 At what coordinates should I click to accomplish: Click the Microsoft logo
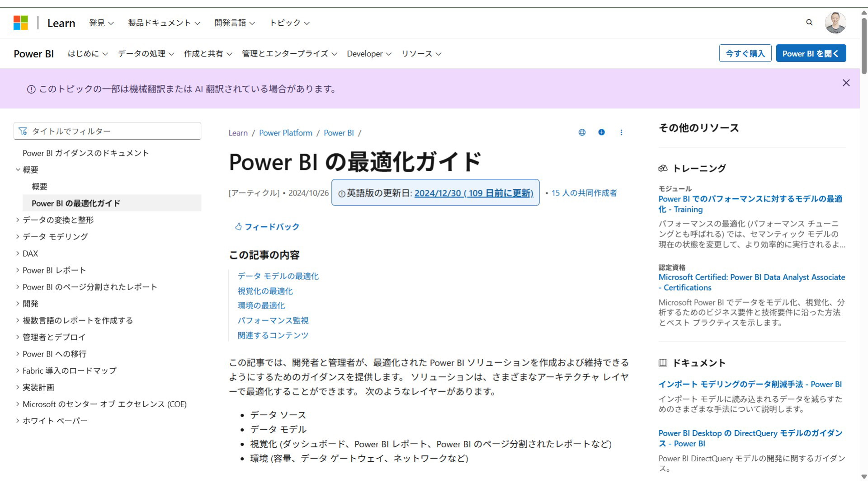21,23
